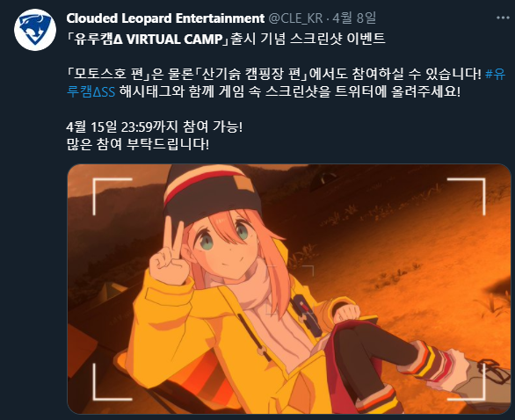
Task: Click the top-left camera frame bracket in image
Action: pyautogui.click(x=112, y=196)
